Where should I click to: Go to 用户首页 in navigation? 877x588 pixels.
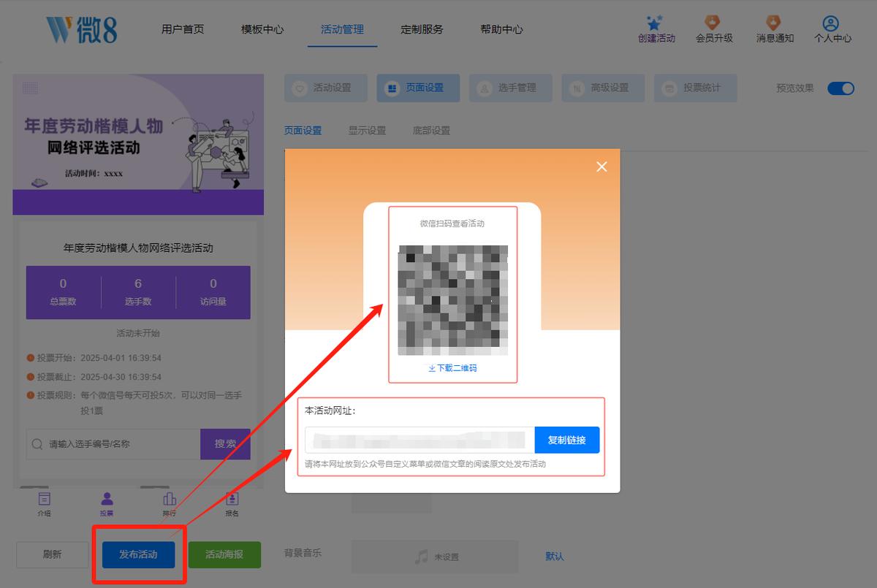pos(183,30)
